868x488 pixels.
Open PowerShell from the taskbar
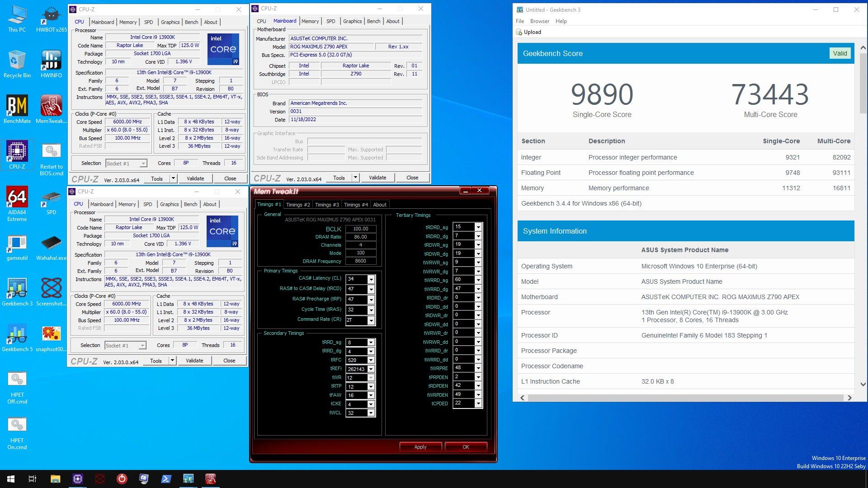(166, 479)
